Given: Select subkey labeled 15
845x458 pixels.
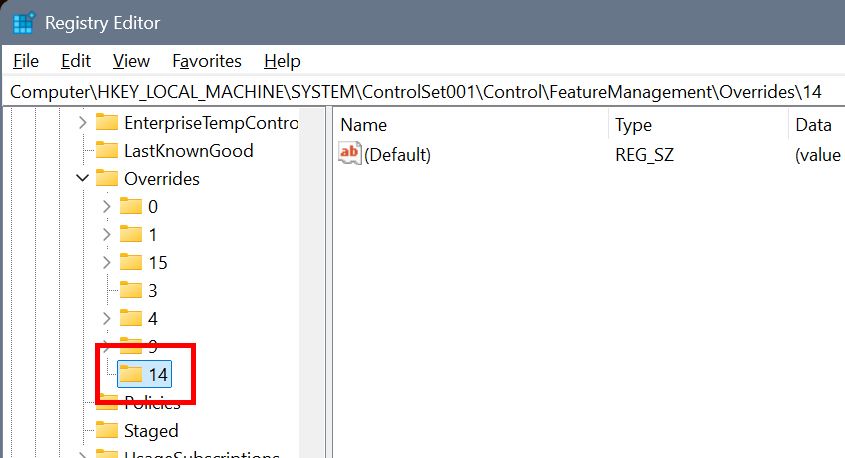Looking at the screenshot, I should coord(158,263).
